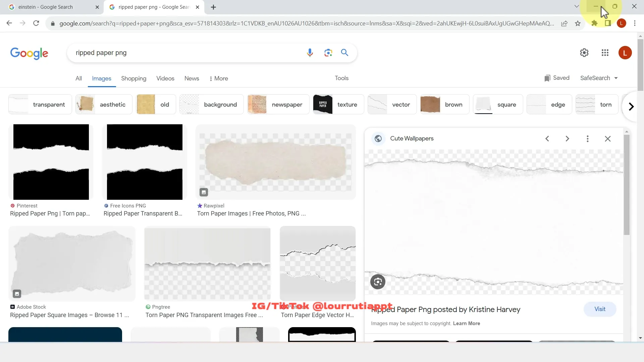Open the Chrome three-dot menu
This screenshot has width=644, height=362.
[635, 23]
